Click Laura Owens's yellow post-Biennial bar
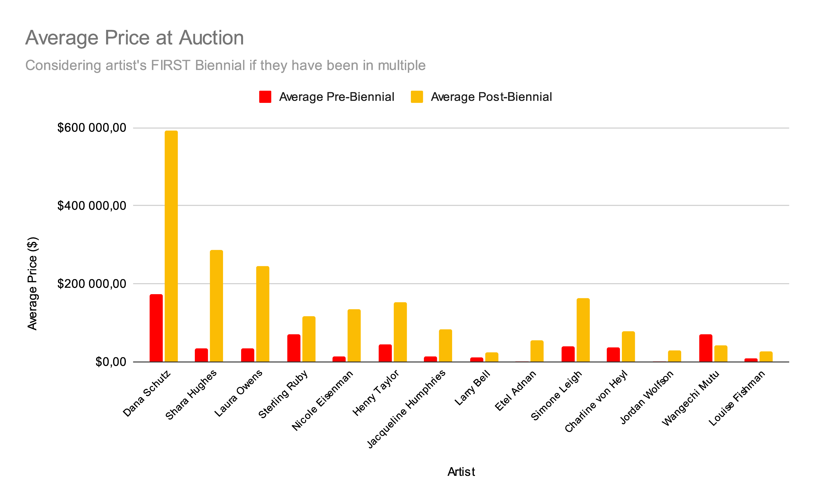The height and width of the screenshot is (504, 815). coord(263,314)
